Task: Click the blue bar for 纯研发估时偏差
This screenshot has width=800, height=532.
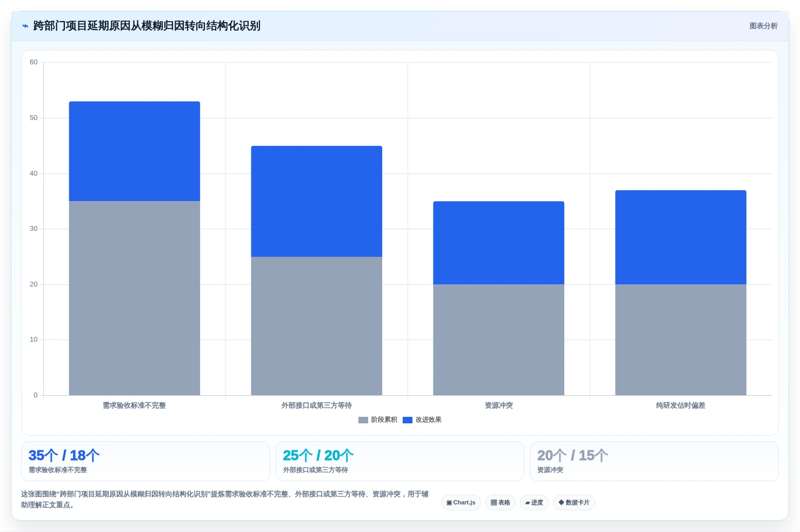Action: 681,237
